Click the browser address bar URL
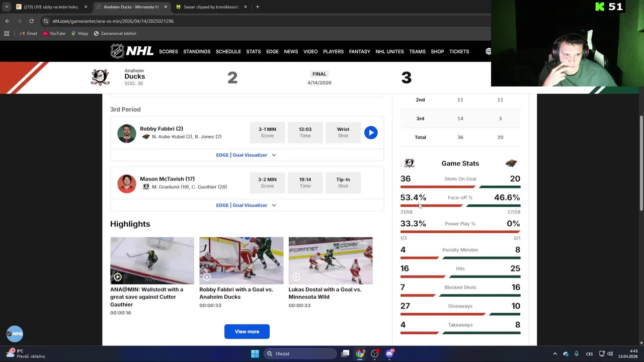Image resolution: width=644 pixels, height=362 pixels. (113, 21)
